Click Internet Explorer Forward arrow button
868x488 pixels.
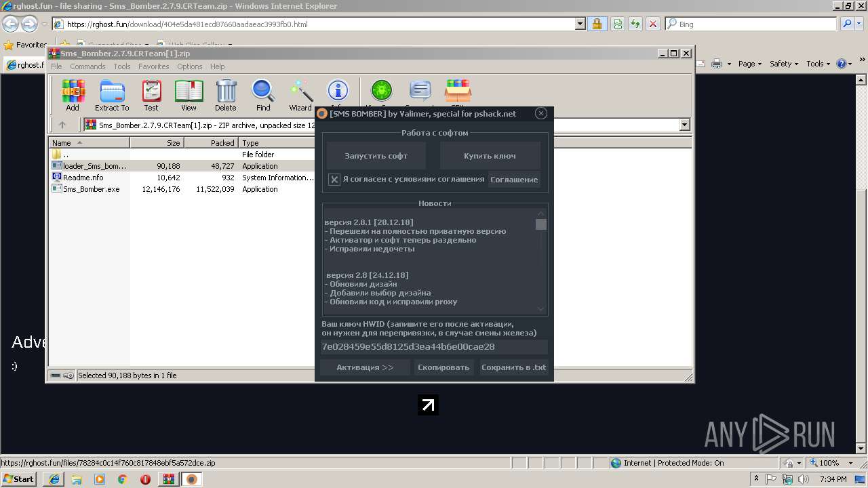point(29,24)
